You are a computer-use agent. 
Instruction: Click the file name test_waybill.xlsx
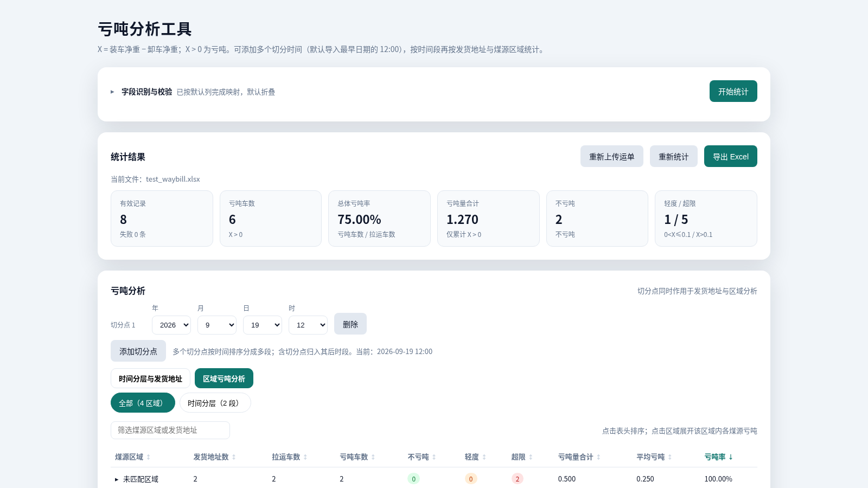point(173,179)
